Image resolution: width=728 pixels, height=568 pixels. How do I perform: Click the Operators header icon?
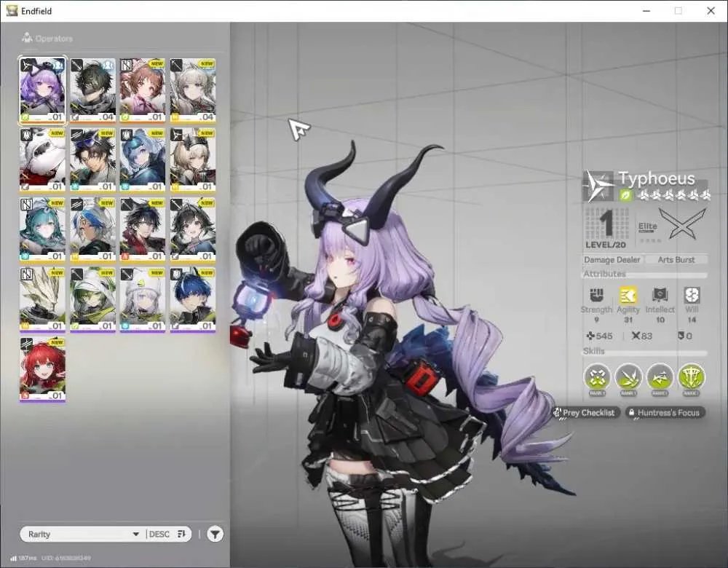[27, 38]
